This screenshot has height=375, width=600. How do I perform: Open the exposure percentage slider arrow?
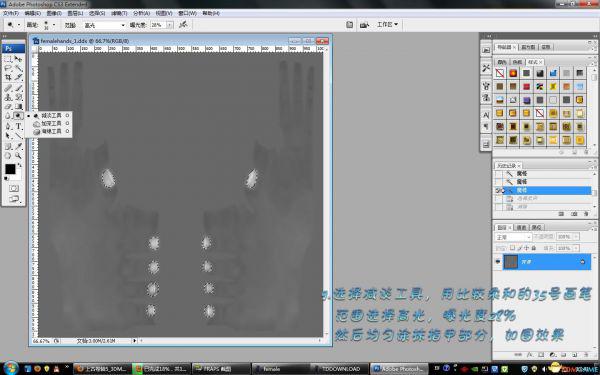170,25
